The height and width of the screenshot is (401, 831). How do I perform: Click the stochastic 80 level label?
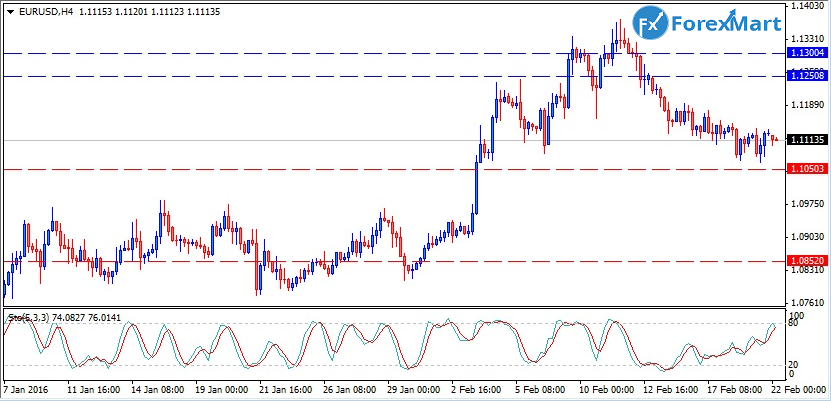coord(793,324)
